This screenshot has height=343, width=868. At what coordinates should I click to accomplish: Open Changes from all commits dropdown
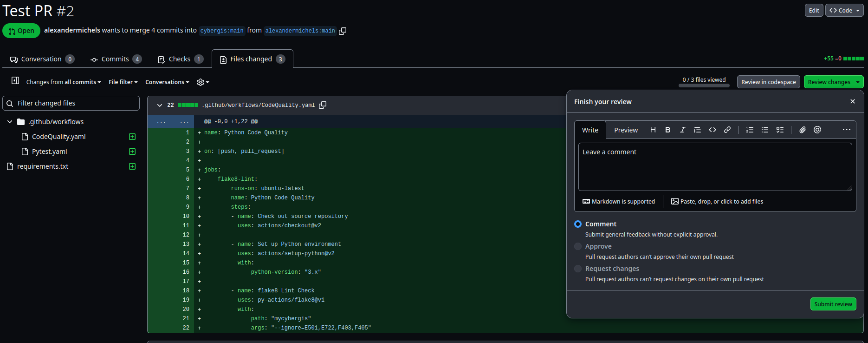[64, 82]
